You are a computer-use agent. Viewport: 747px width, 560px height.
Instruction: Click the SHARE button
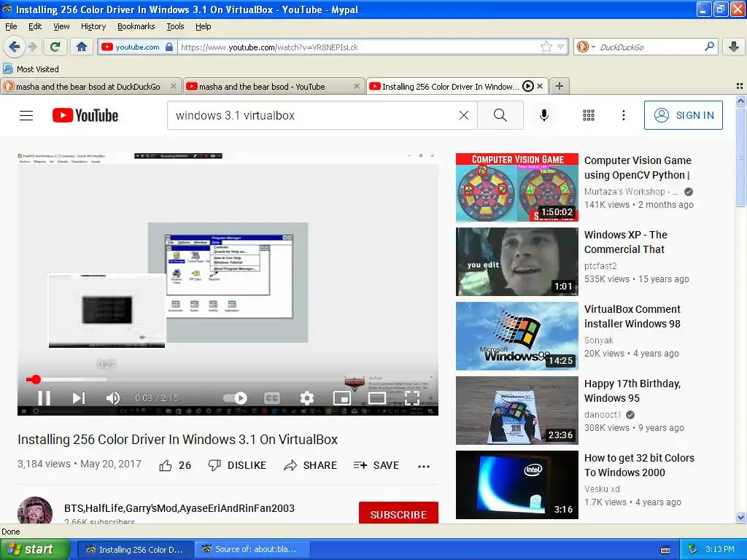(x=311, y=465)
